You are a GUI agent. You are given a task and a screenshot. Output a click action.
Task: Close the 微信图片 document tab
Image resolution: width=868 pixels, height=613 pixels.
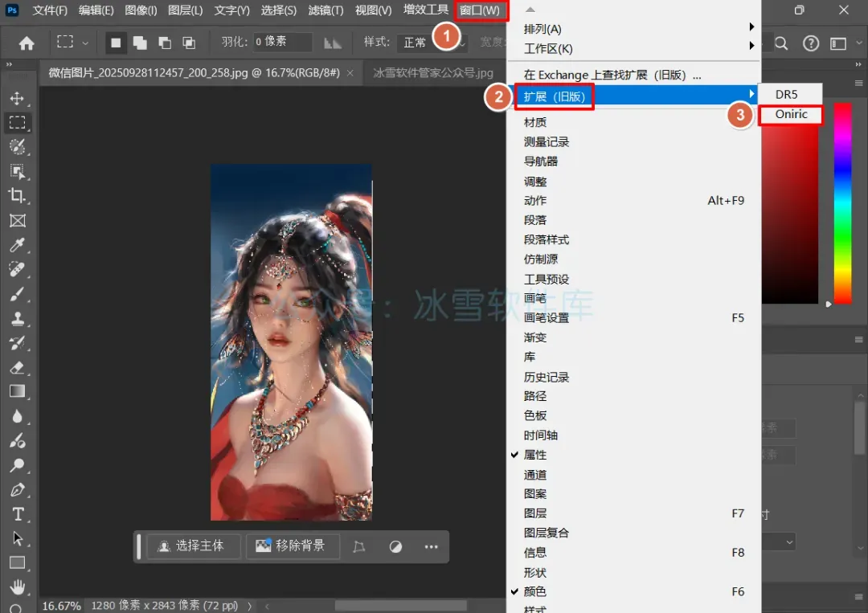(x=350, y=73)
